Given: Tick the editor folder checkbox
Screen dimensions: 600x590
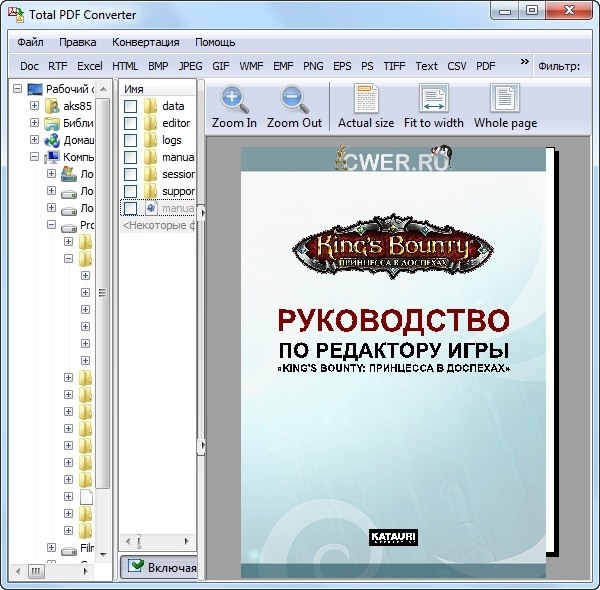Looking at the screenshot, I should [130, 123].
